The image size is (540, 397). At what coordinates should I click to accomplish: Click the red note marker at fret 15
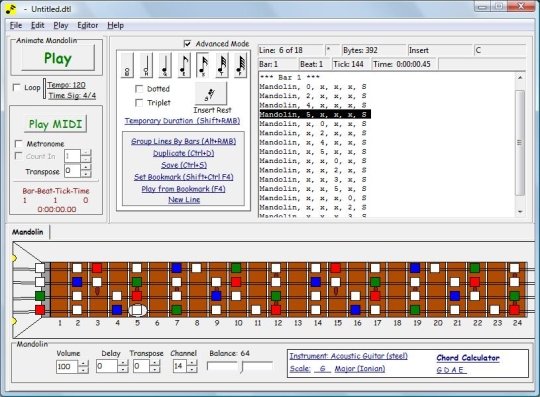click(335, 268)
